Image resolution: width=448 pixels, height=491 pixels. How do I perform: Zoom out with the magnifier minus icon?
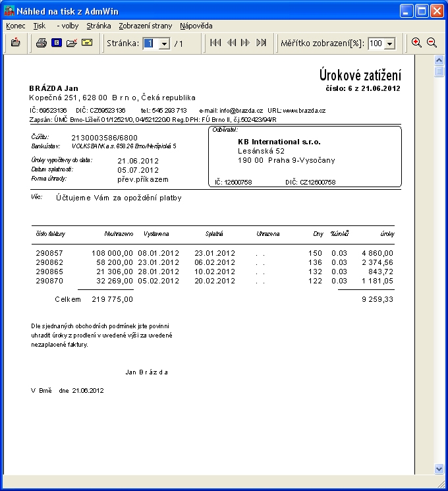click(x=432, y=43)
